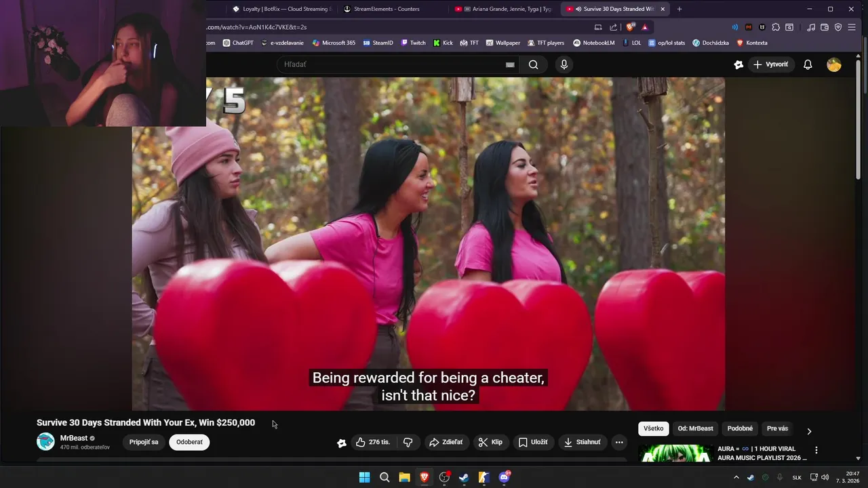Open YouTube notifications bell

point(808,64)
